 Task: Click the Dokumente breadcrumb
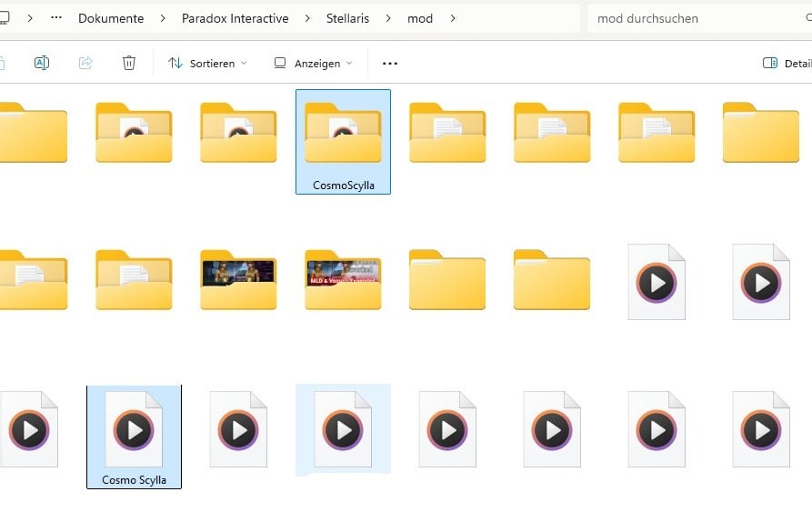111,18
